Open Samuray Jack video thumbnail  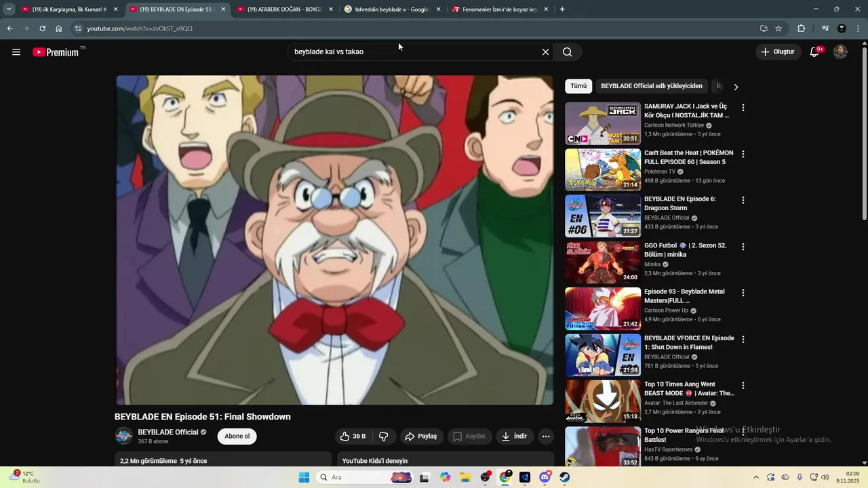pos(603,123)
